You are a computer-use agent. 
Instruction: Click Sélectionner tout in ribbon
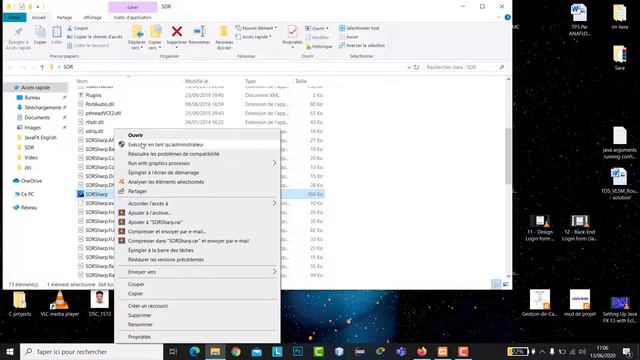click(359, 28)
